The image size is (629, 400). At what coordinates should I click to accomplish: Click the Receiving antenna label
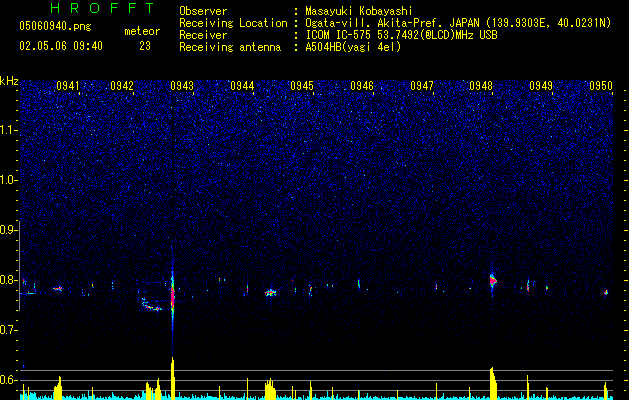[230, 47]
